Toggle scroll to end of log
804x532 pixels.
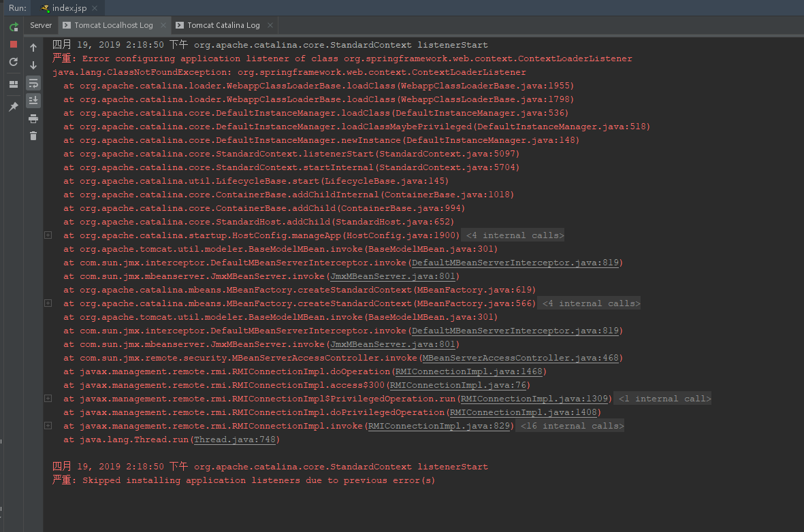(33, 101)
